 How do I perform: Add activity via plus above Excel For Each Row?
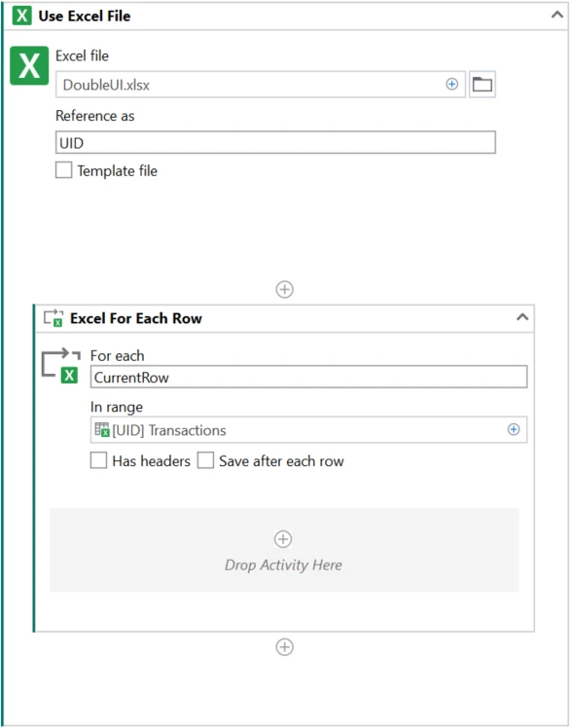[x=285, y=289]
